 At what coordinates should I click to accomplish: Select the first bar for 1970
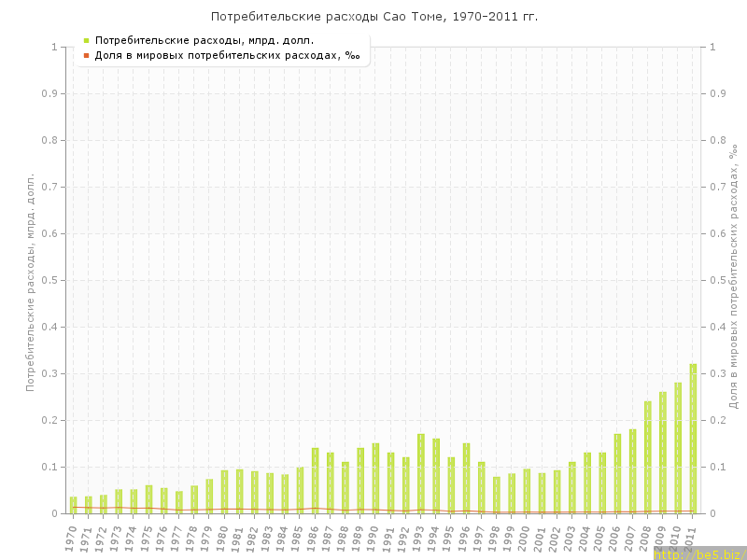click(x=73, y=505)
